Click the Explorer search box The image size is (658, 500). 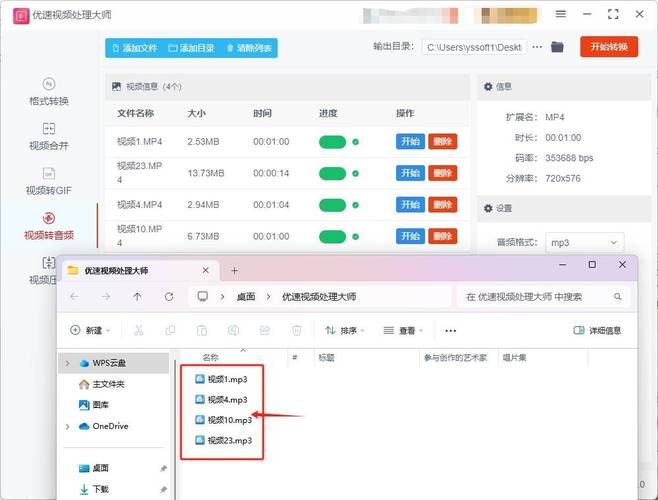click(542, 297)
